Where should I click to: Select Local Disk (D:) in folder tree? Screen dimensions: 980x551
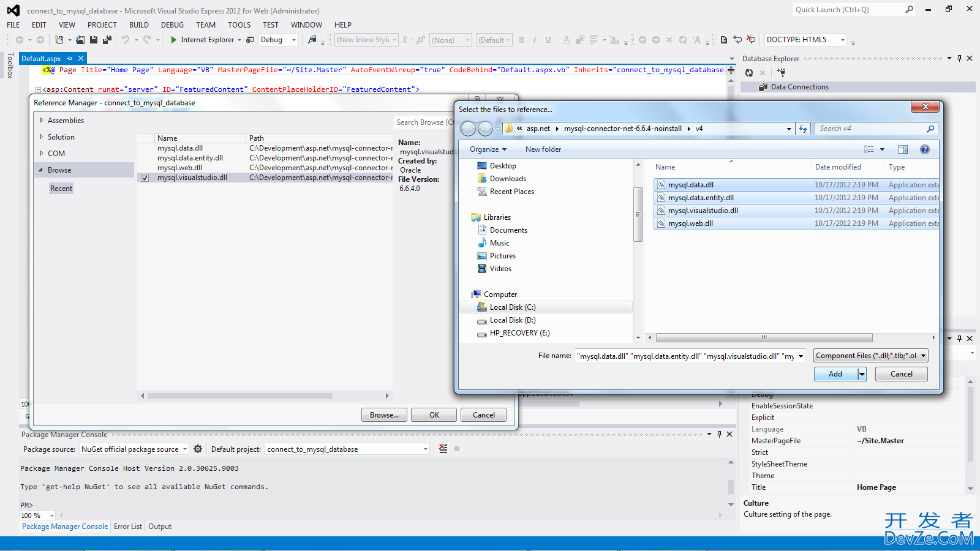[x=512, y=320]
